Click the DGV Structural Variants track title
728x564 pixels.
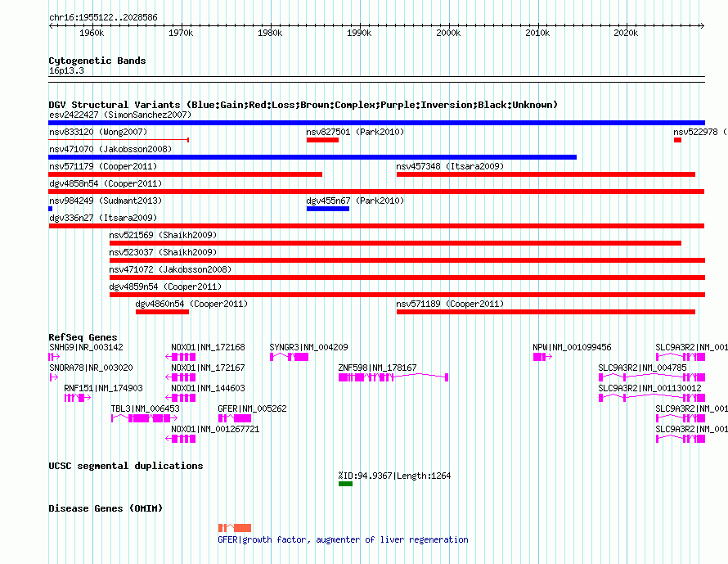pos(303,105)
